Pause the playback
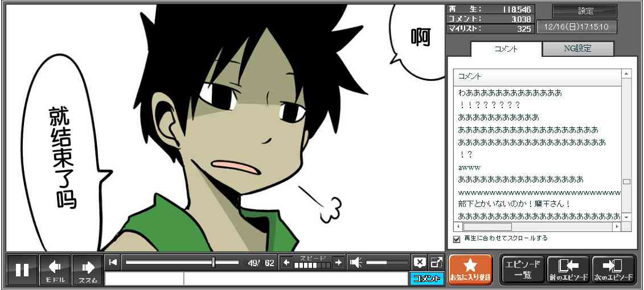644x290 pixels. pos(23,270)
